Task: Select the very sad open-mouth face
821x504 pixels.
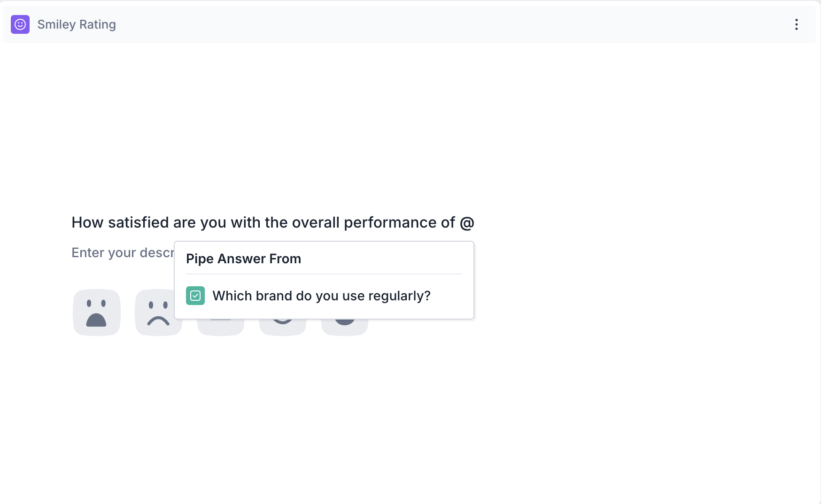Action: click(x=97, y=313)
